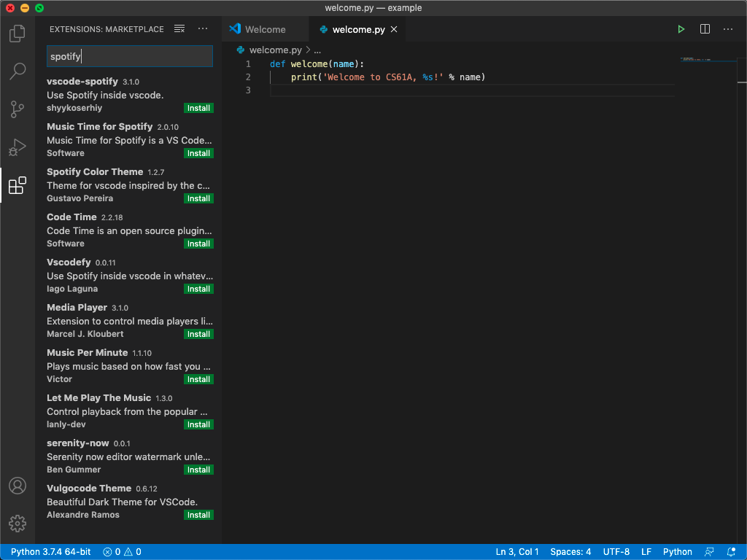Image resolution: width=747 pixels, height=560 pixels.
Task: Open the Explorer view in activity bar
Action: tap(18, 34)
